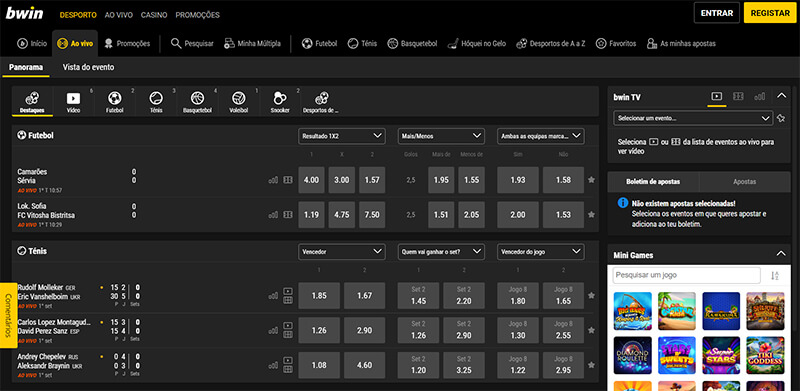800x391 pixels.
Task: Open the Resultado 1X2 dropdown
Action: click(341, 136)
